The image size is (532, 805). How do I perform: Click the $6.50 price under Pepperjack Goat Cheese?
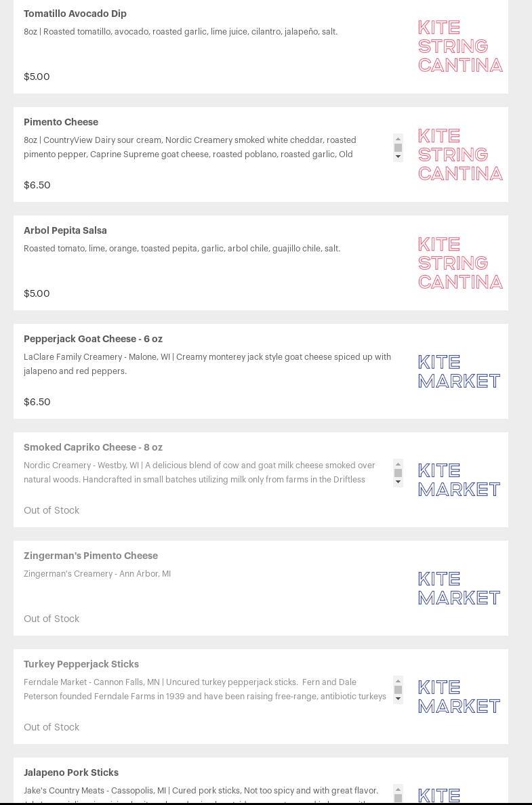[37, 402]
